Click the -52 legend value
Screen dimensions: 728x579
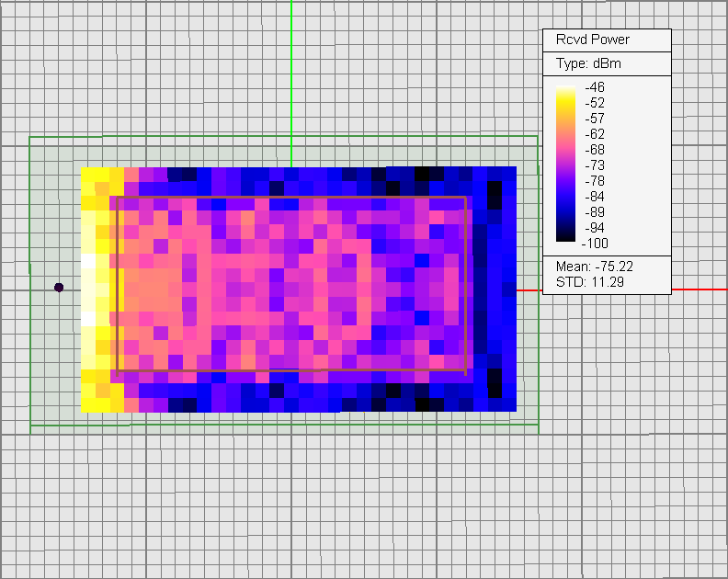point(595,103)
